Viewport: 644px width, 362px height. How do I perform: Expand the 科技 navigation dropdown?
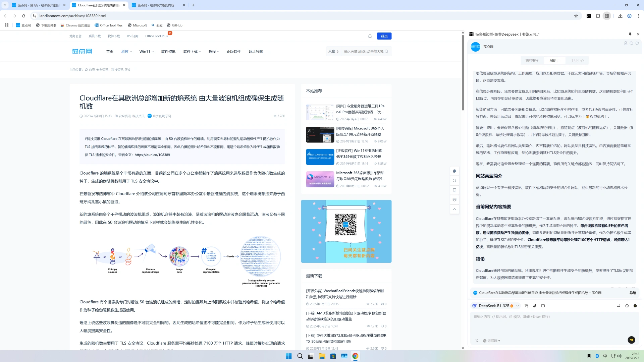[126, 52]
